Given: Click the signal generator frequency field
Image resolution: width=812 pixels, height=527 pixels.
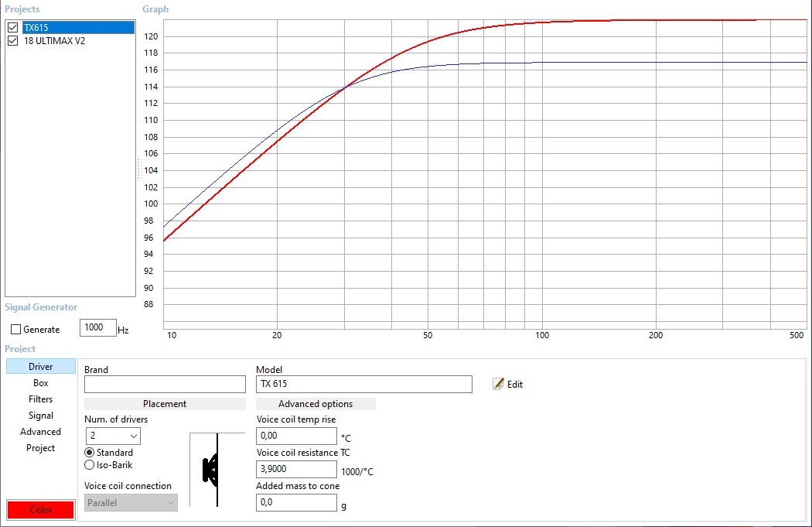Looking at the screenshot, I should pyautogui.click(x=97, y=328).
